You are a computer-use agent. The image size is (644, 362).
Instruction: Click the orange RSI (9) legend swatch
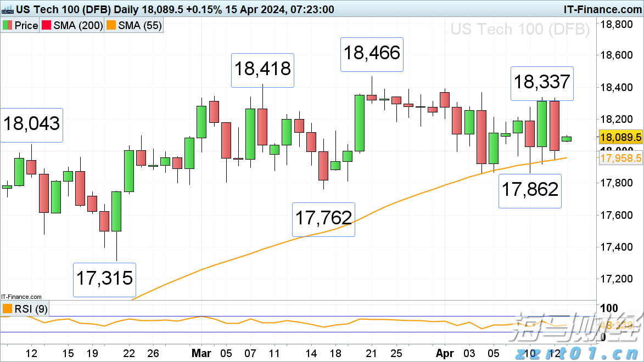point(7,309)
